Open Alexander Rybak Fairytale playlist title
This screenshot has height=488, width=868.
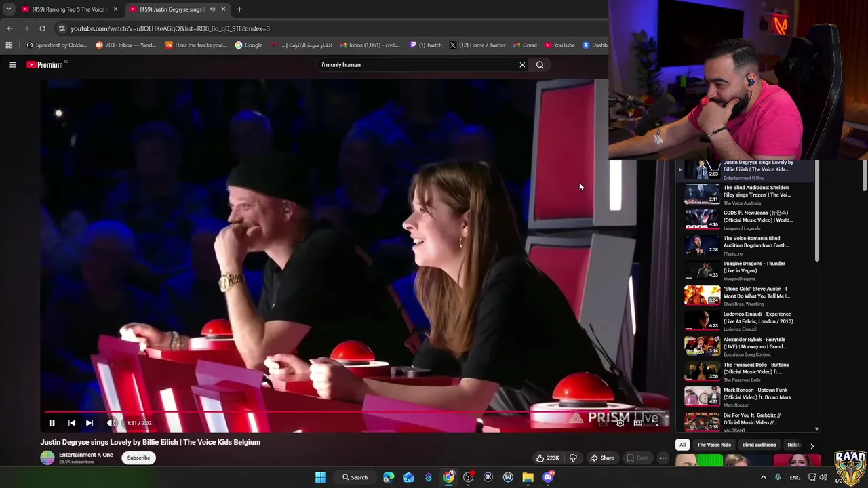tap(755, 343)
